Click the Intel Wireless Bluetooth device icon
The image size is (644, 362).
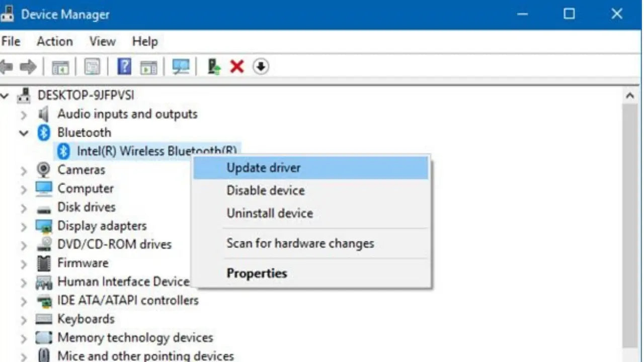coord(63,151)
